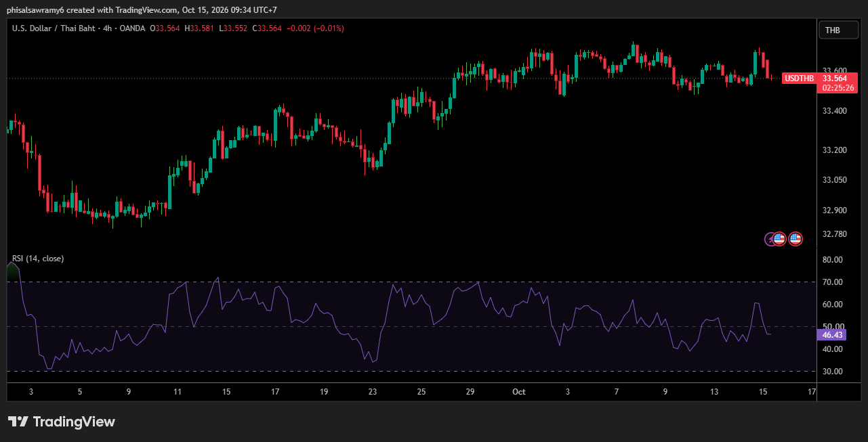868x442 pixels.
Task: Click the 80.00 RSI axis label
Action: 832,259
